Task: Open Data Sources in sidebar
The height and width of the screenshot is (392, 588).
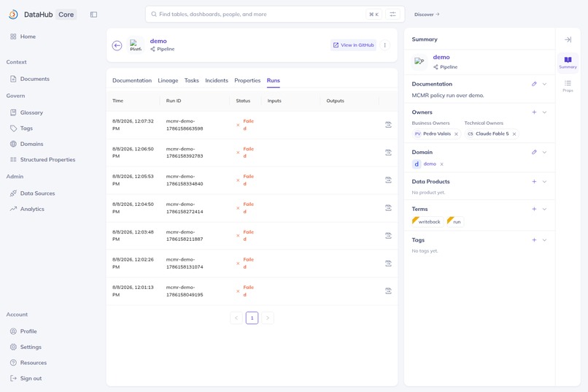Action: click(37, 193)
